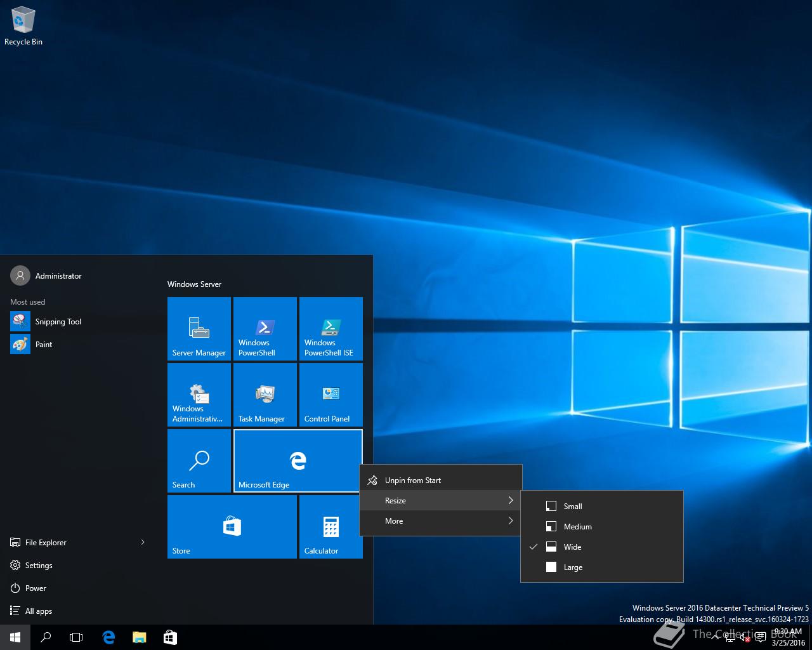
Task: Open the Windows Administrative Tools tile
Action: coord(199,395)
